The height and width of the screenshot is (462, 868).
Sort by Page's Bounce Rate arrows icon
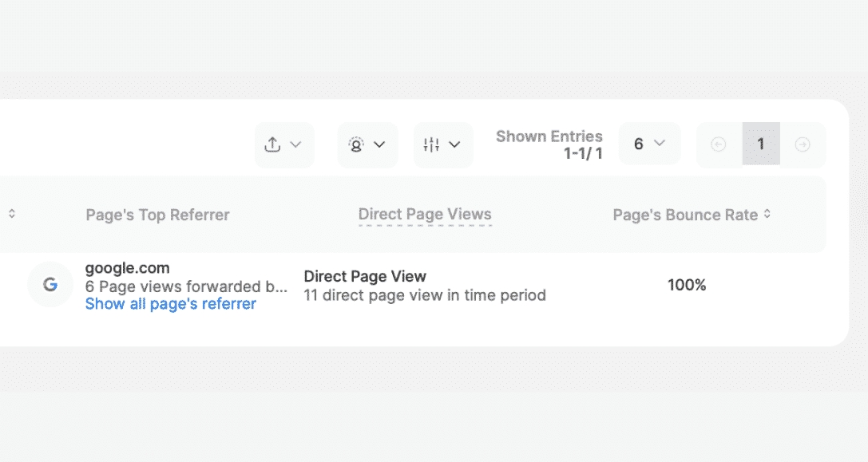tap(767, 214)
